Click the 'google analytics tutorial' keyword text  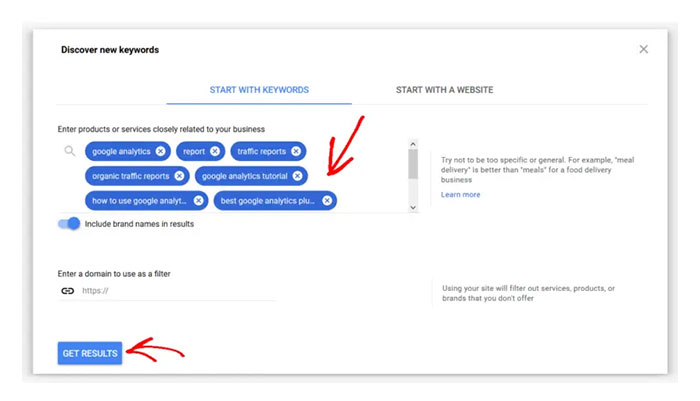244,176
